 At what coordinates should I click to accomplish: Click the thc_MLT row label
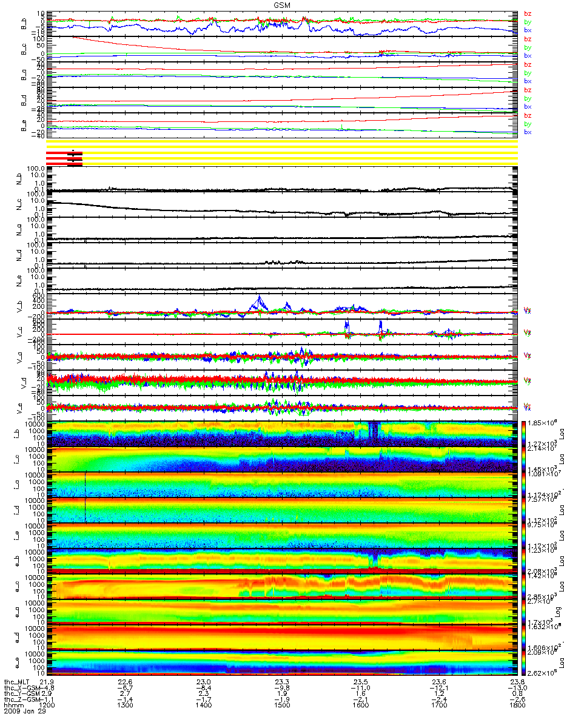pyautogui.click(x=16, y=681)
